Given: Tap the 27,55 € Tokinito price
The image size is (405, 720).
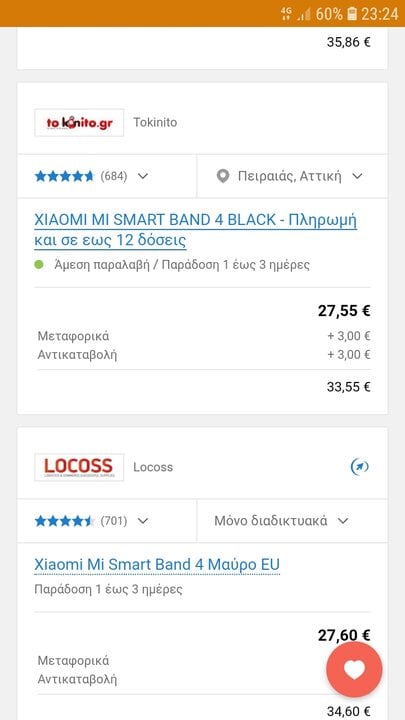Looking at the screenshot, I should click(x=344, y=311).
